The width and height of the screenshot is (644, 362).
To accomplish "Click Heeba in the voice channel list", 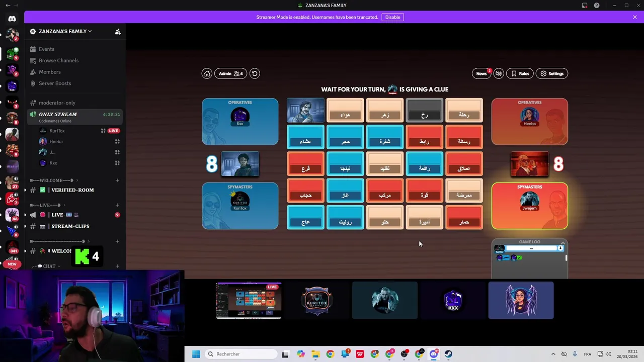I will [56, 142].
